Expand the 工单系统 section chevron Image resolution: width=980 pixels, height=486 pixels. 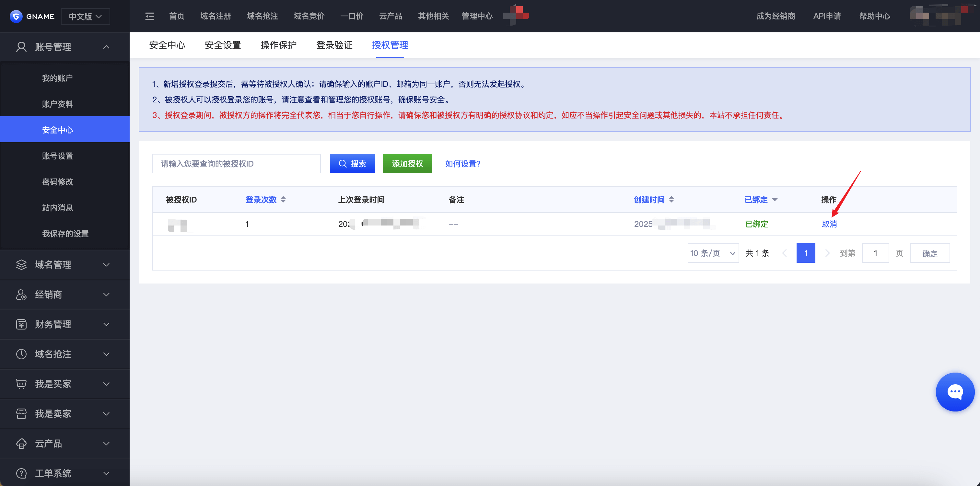(x=106, y=473)
